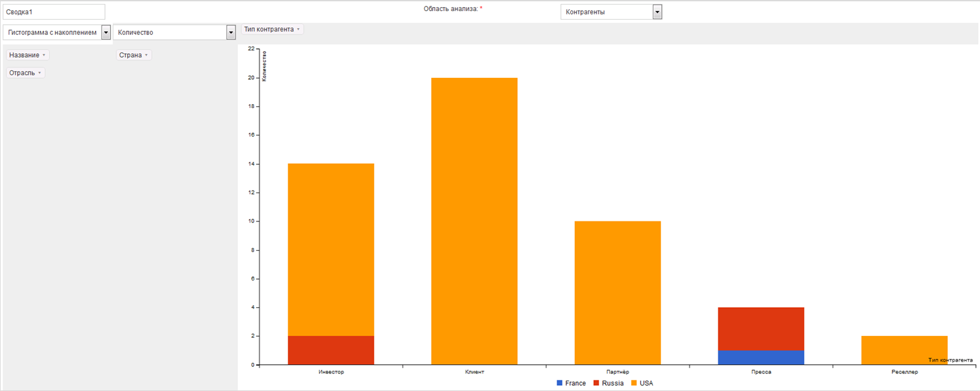Select the Клиент bar in the chart
This screenshot has width=980, height=391.
click(474, 221)
